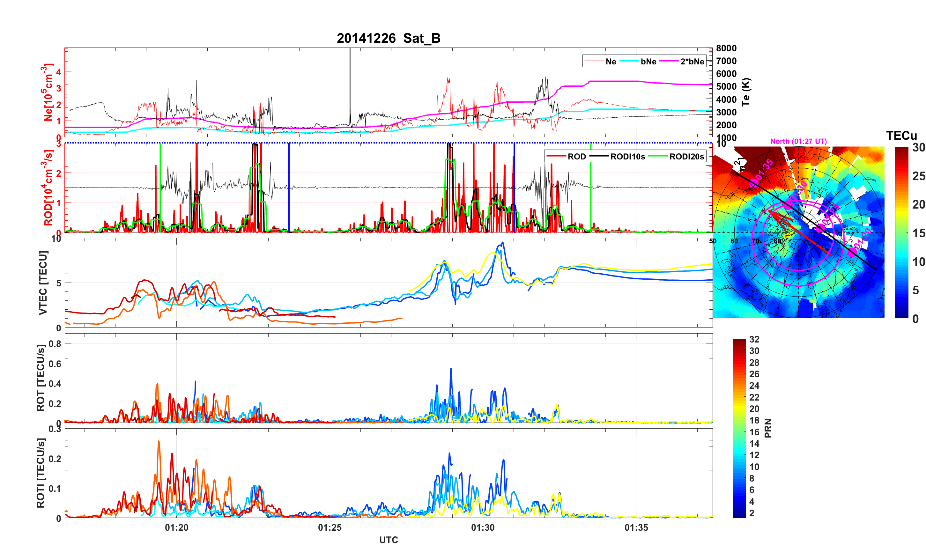
Task: Click the 'North (01:27 UT)' map title
Action: click(x=798, y=141)
